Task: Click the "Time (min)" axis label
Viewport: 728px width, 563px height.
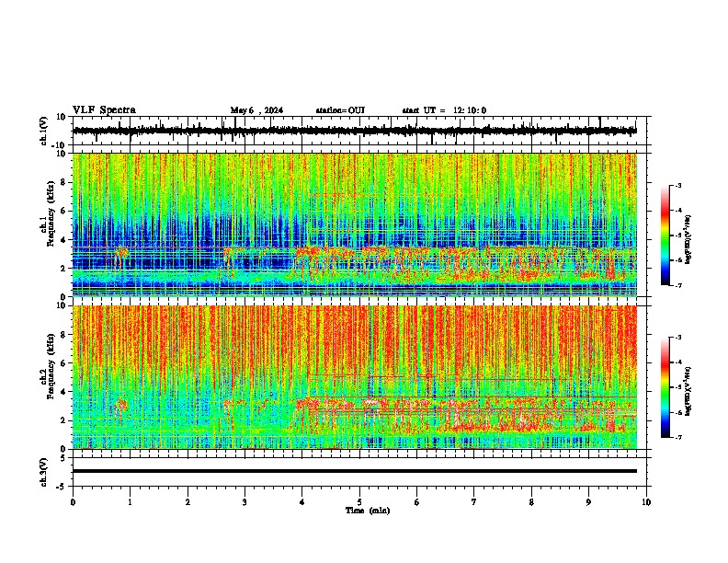Action: coord(368,511)
